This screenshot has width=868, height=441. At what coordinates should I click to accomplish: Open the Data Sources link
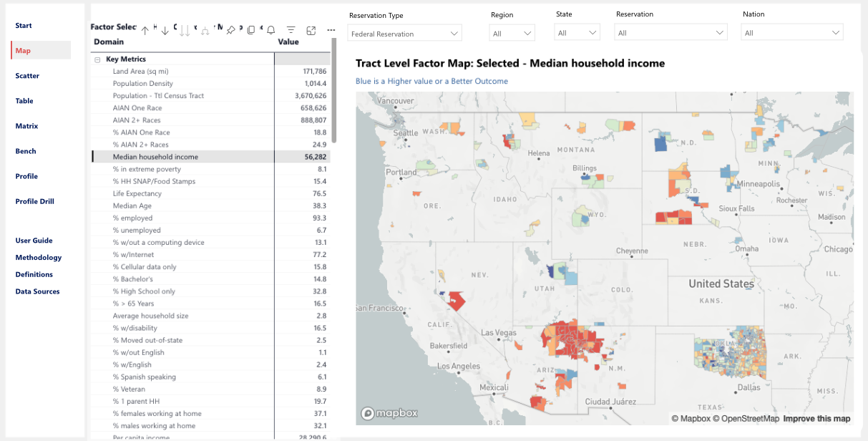coord(37,292)
